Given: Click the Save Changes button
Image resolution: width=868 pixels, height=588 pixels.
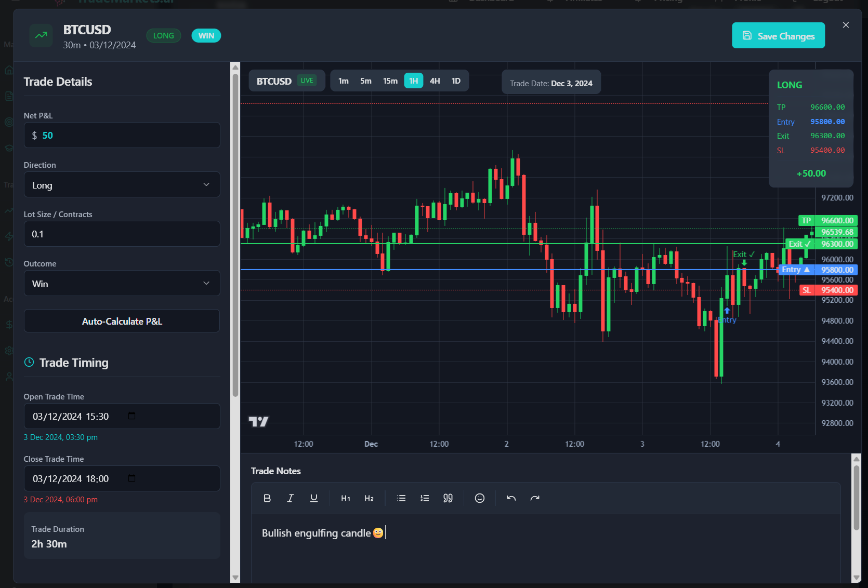Looking at the screenshot, I should pyautogui.click(x=778, y=35).
